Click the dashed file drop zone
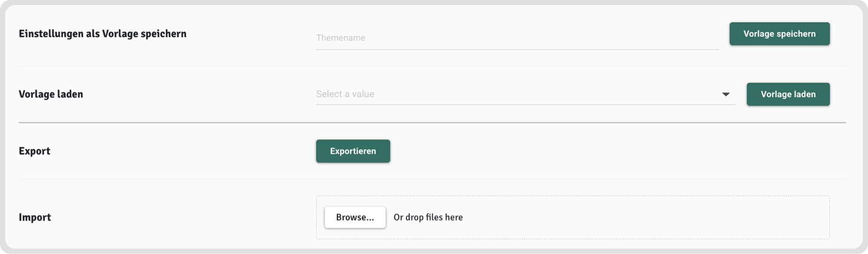 point(637,217)
